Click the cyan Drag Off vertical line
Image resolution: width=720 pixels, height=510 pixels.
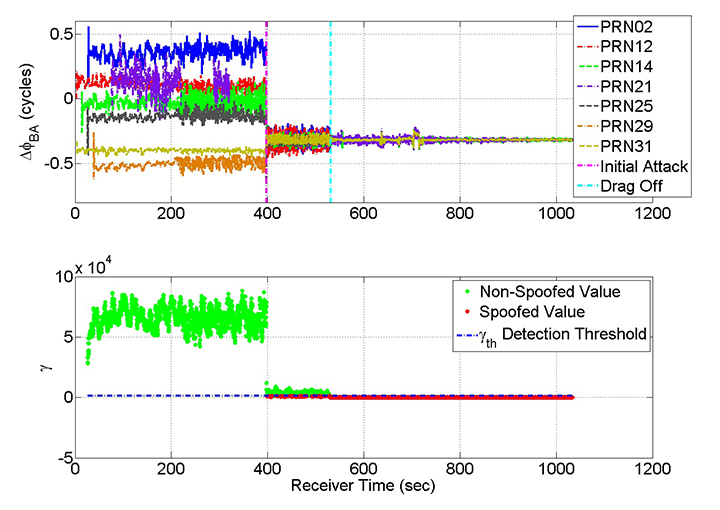pos(330,80)
